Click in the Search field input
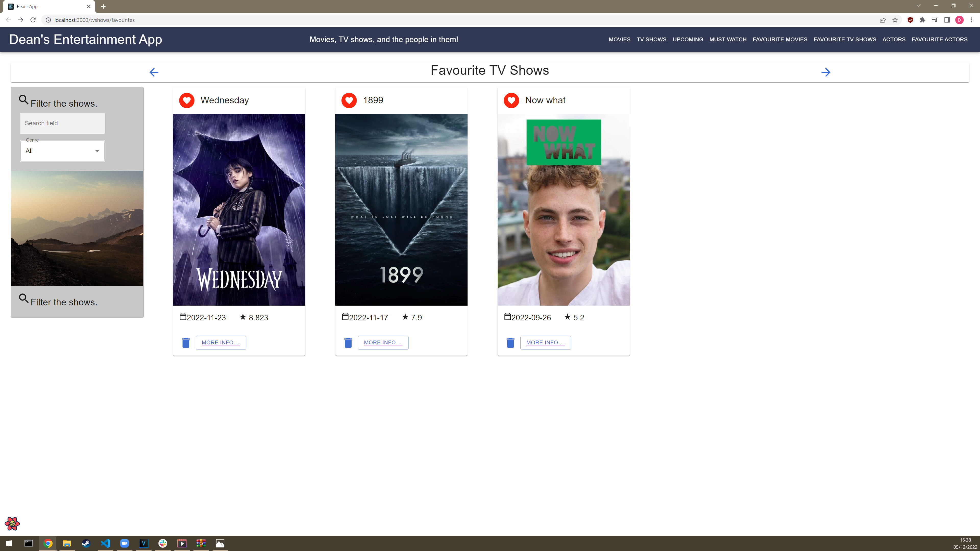980x551 pixels. [x=62, y=123]
